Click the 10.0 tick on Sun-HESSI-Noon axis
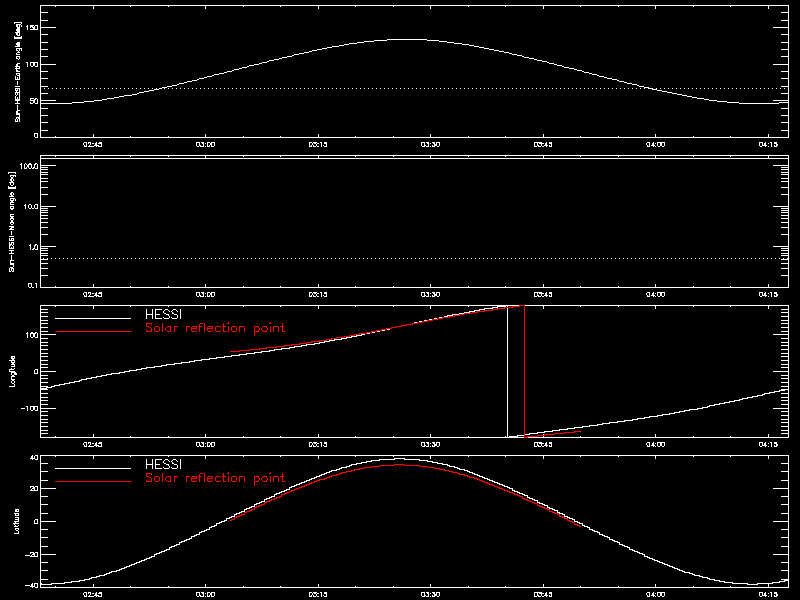 click(30, 207)
